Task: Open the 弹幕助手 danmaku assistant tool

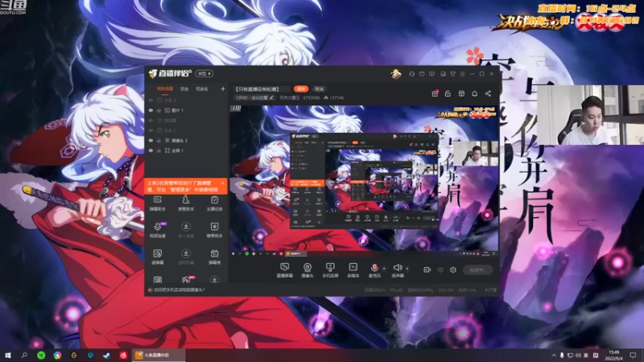Action: coord(157,204)
